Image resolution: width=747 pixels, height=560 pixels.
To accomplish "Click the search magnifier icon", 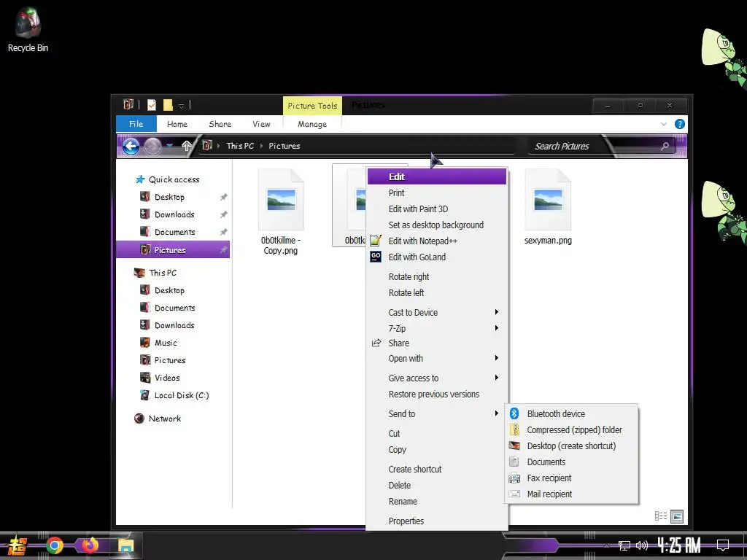I will [x=665, y=146].
